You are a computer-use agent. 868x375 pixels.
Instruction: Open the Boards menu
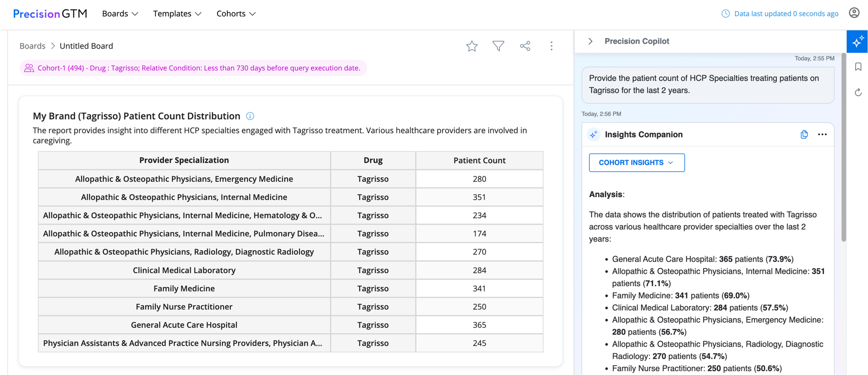120,14
